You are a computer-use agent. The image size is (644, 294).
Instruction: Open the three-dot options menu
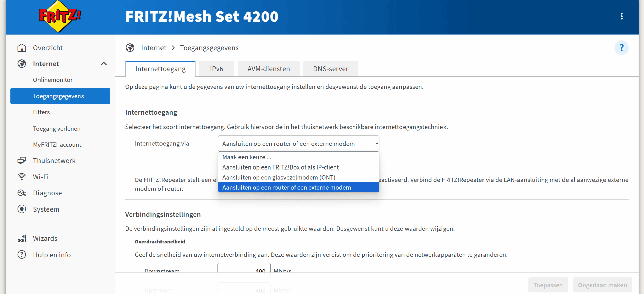coord(621,16)
